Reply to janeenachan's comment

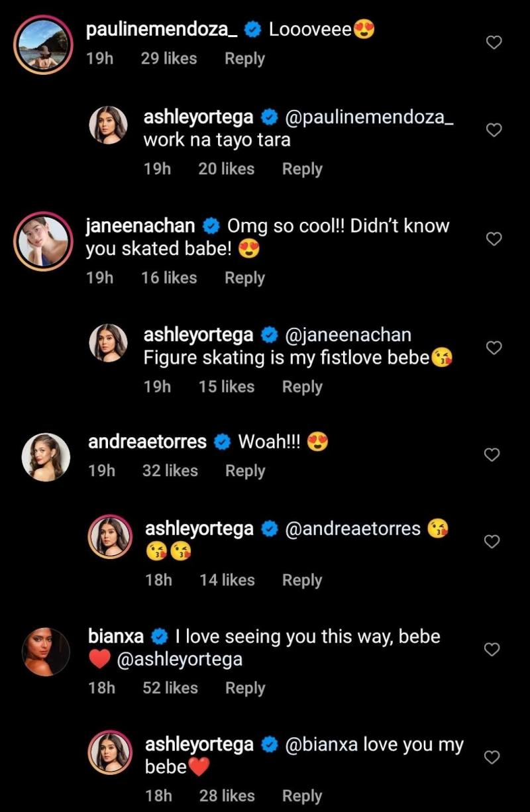tap(244, 278)
